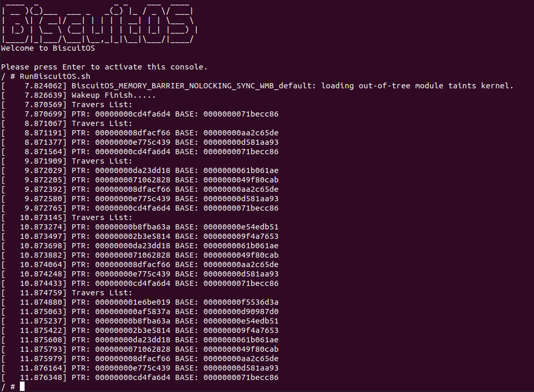Click 'Travers List:' at timestamp 11.874759
This screenshot has width=534, height=392.
[x=101, y=293]
